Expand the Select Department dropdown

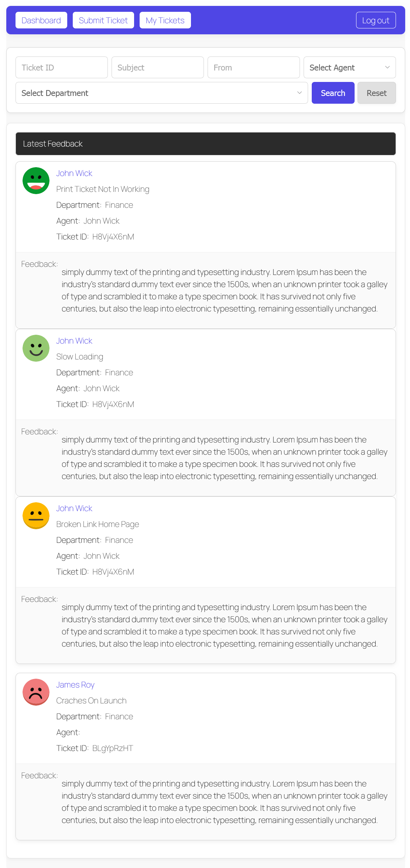click(x=161, y=93)
